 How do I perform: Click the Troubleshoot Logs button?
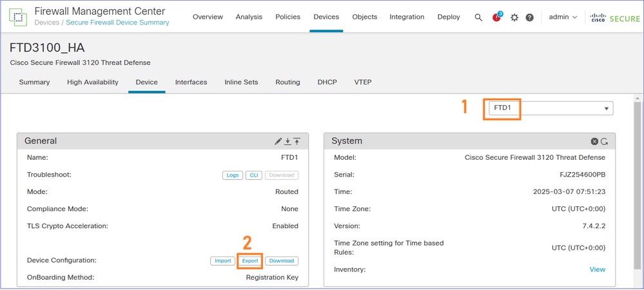click(233, 175)
